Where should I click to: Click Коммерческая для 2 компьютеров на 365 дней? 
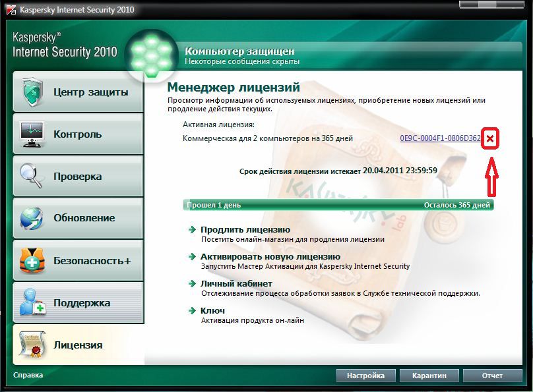[x=268, y=138]
